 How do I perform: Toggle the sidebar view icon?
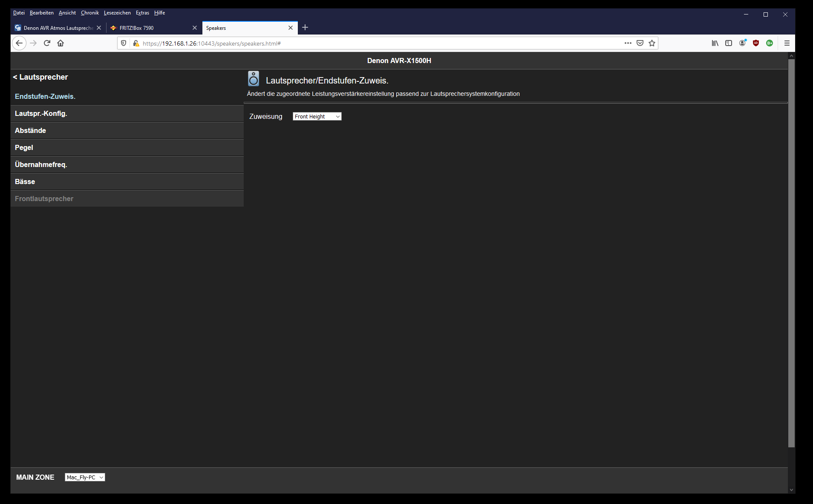click(x=729, y=43)
